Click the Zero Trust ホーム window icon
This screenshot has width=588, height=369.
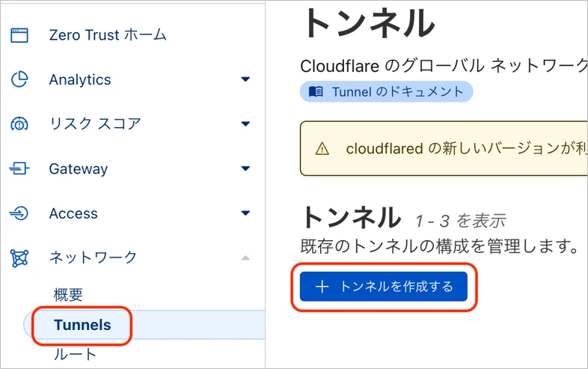[19, 35]
